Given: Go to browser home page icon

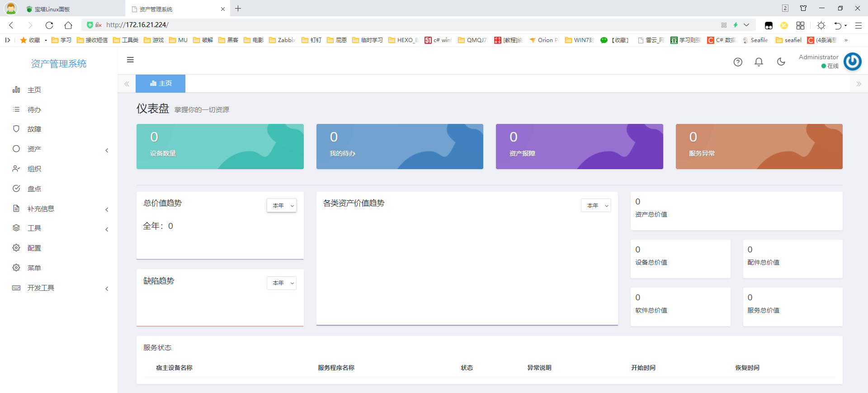Looking at the screenshot, I should pos(68,25).
